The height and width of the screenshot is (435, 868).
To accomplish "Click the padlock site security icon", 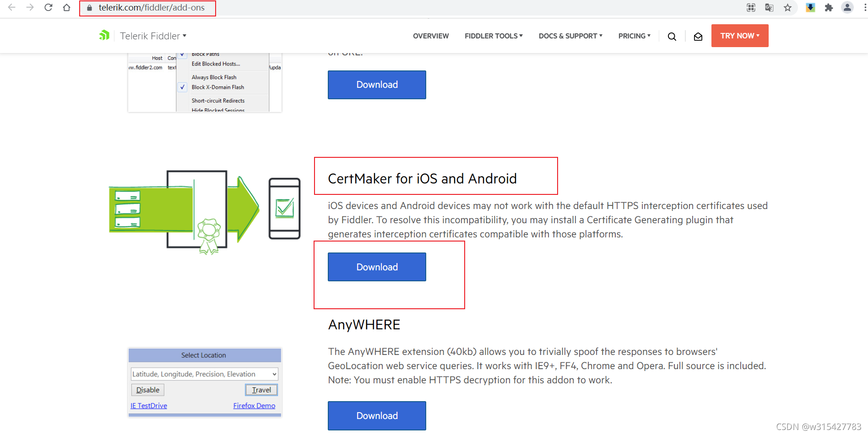I will [90, 8].
